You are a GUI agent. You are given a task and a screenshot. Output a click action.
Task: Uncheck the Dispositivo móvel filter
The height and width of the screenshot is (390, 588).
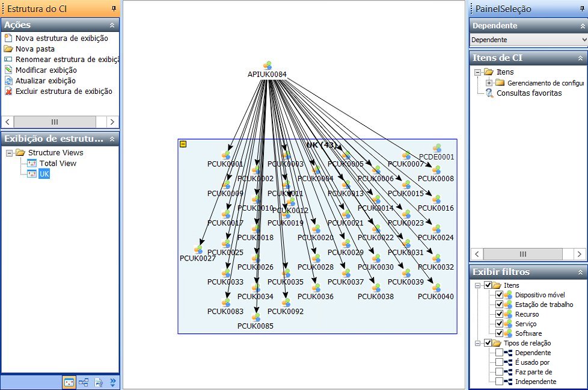click(499, 295)
